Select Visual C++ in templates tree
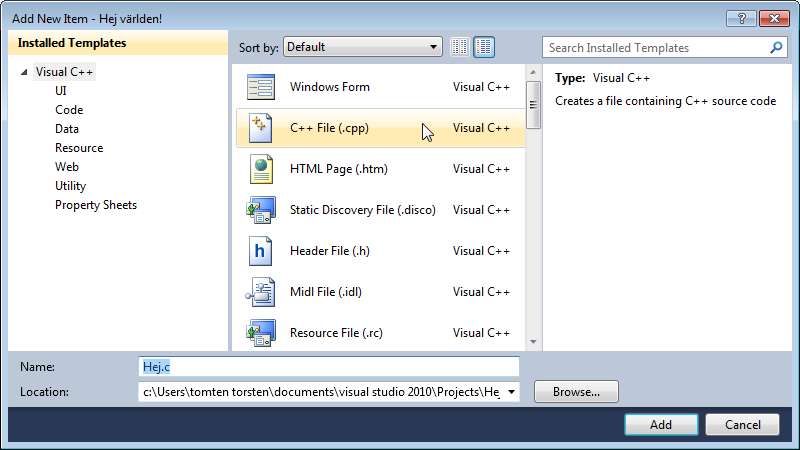800x450 pixels. pyautogui.click(x=64, y=72)
